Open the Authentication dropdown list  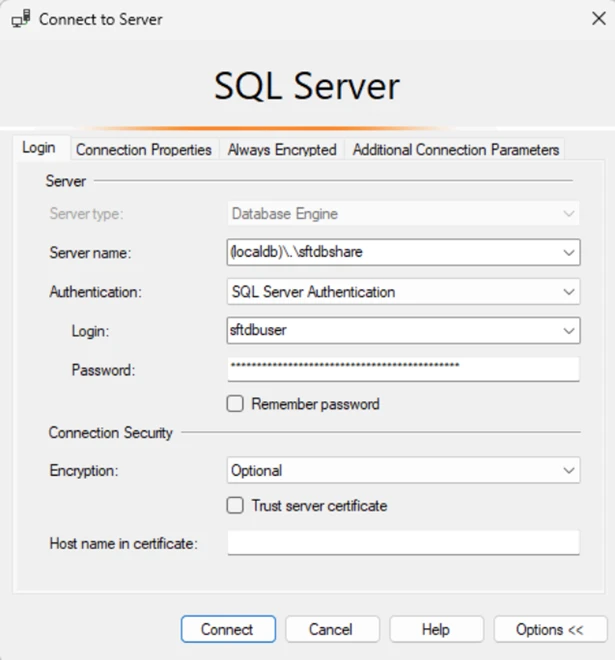tap(403, 292)
